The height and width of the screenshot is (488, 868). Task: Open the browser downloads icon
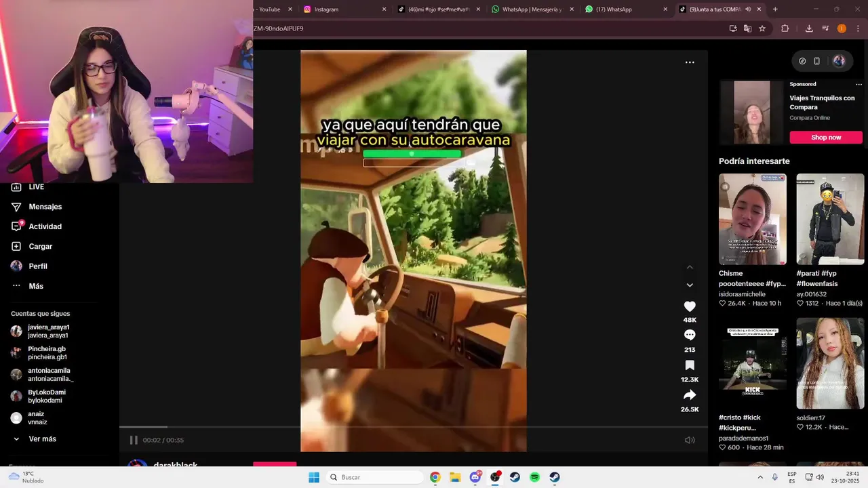[x=809, y=28]
